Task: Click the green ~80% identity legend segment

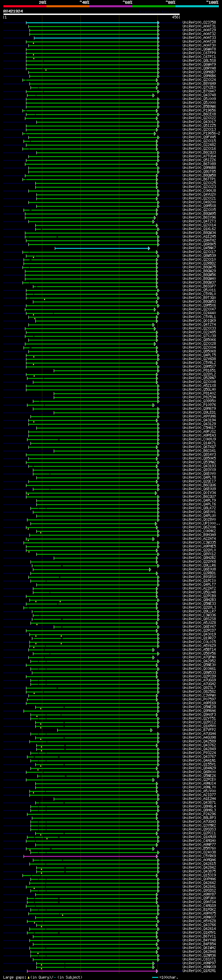Action: pos(154,7)
